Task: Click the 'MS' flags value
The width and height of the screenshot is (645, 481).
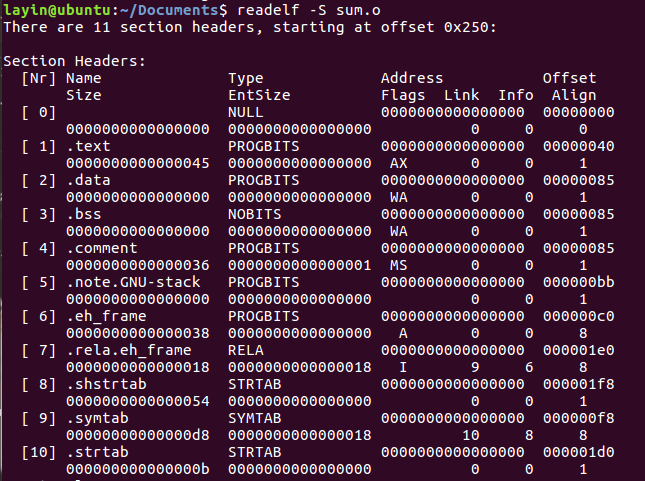Action: click(x=399, y=265)
